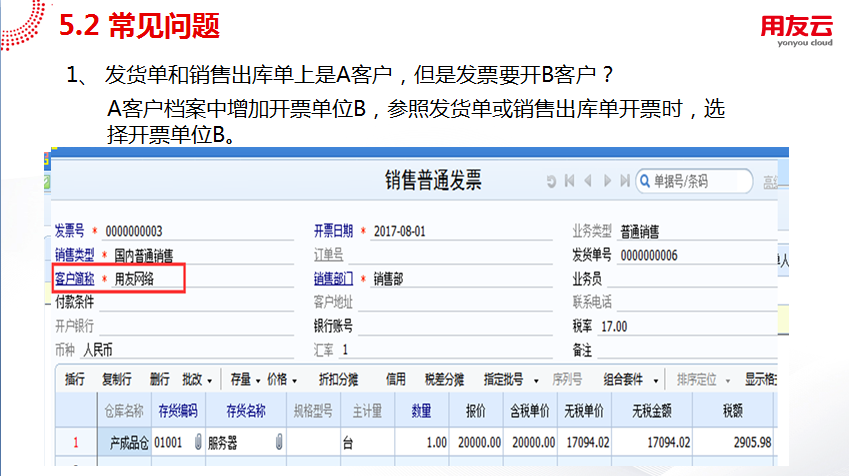Select 折扣分摊 in the toolbar
Viewport: 849px width, 476px height.
(x=338, y=380)
